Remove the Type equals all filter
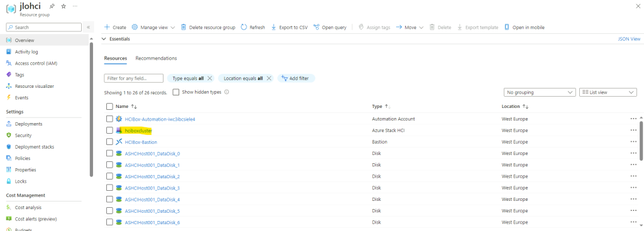Screen dimensions: 644x231 210,78
